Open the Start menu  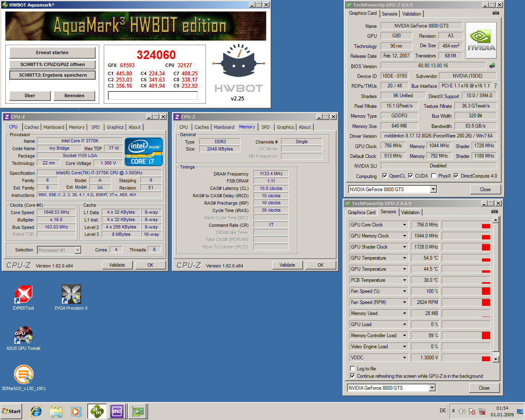pos(11,411)
